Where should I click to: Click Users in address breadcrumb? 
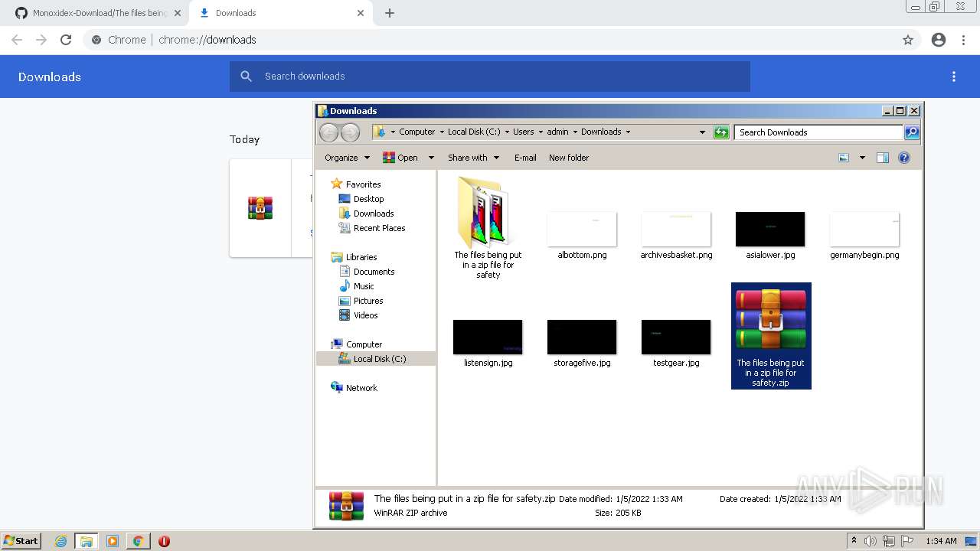click(524, 132)
